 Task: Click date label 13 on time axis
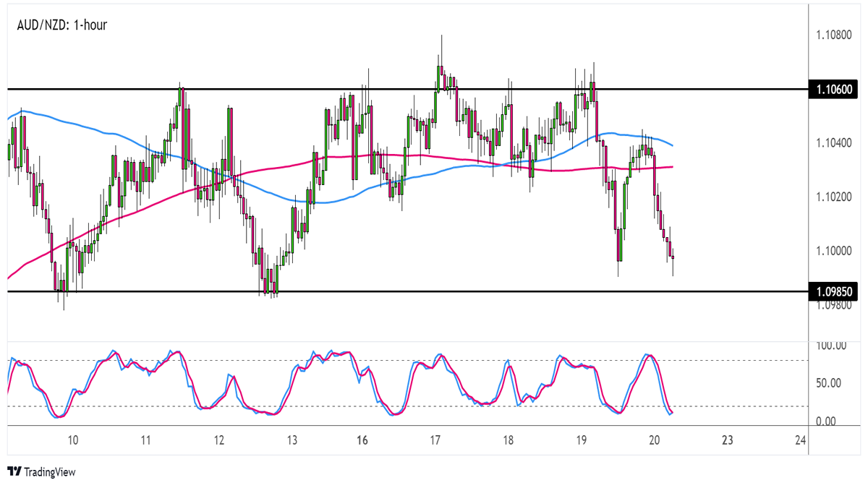tap(292, 440)
